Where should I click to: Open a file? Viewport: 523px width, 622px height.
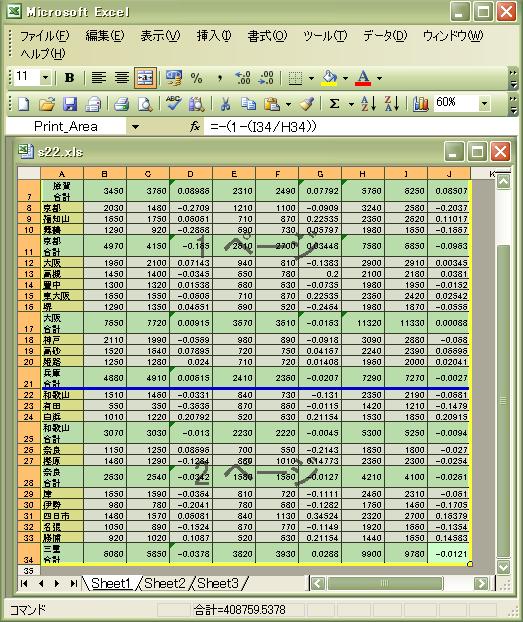pos(47,104)
